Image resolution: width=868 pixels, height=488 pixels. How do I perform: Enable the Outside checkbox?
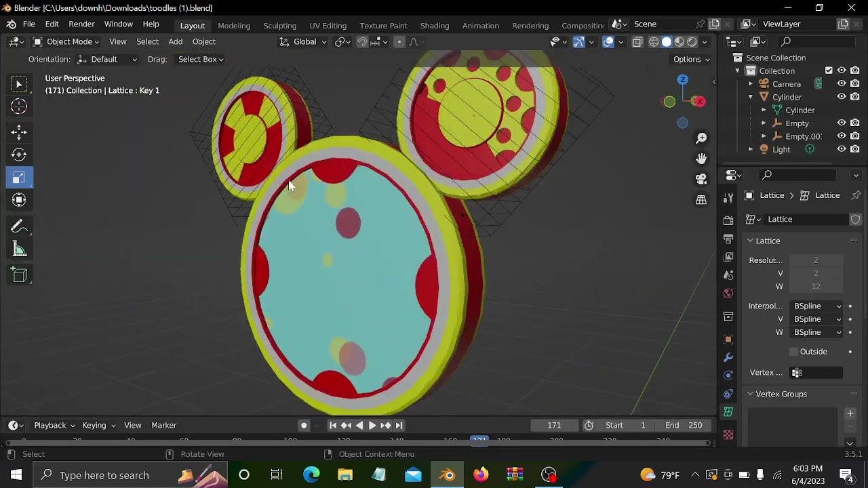point(793,352)
